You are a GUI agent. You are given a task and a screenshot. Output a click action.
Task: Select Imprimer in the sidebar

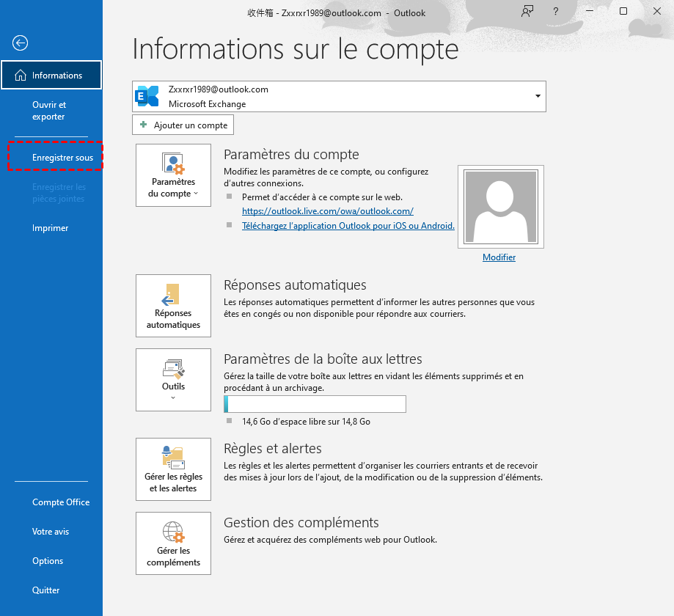[x=51, y=228]
